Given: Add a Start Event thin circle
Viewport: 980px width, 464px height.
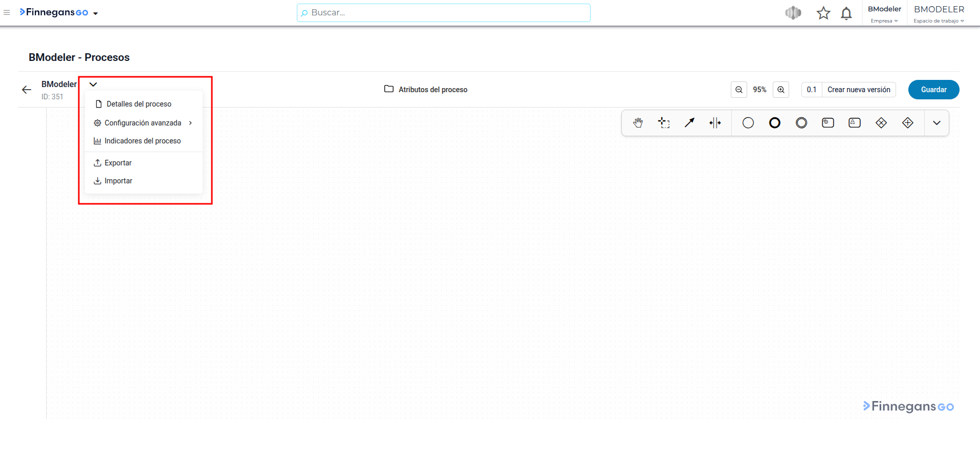Looking at the screenshot, I should (x=748, y=123).
